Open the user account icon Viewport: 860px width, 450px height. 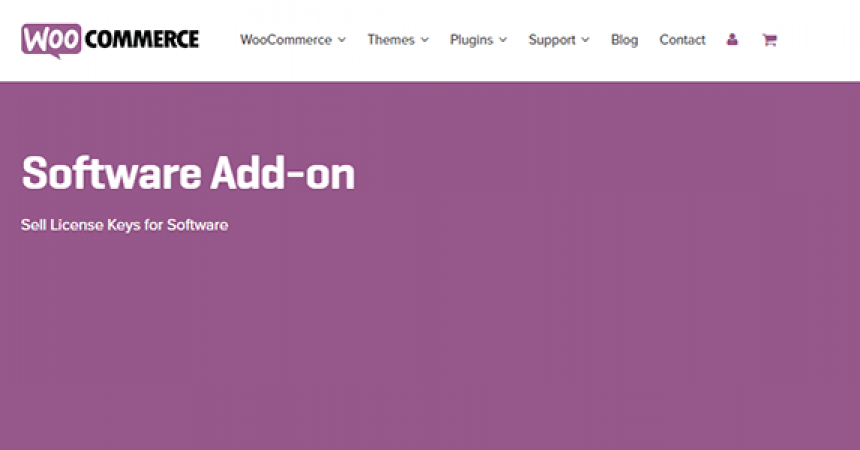click(x=732, y=40)
